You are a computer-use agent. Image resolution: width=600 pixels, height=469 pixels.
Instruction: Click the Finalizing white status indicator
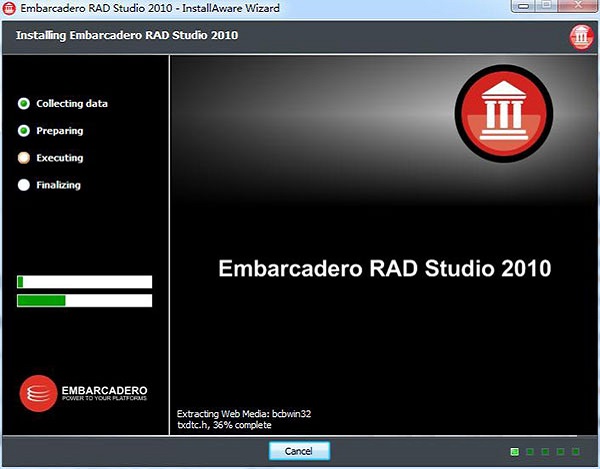pyautogui.click(x=24, y=185)
